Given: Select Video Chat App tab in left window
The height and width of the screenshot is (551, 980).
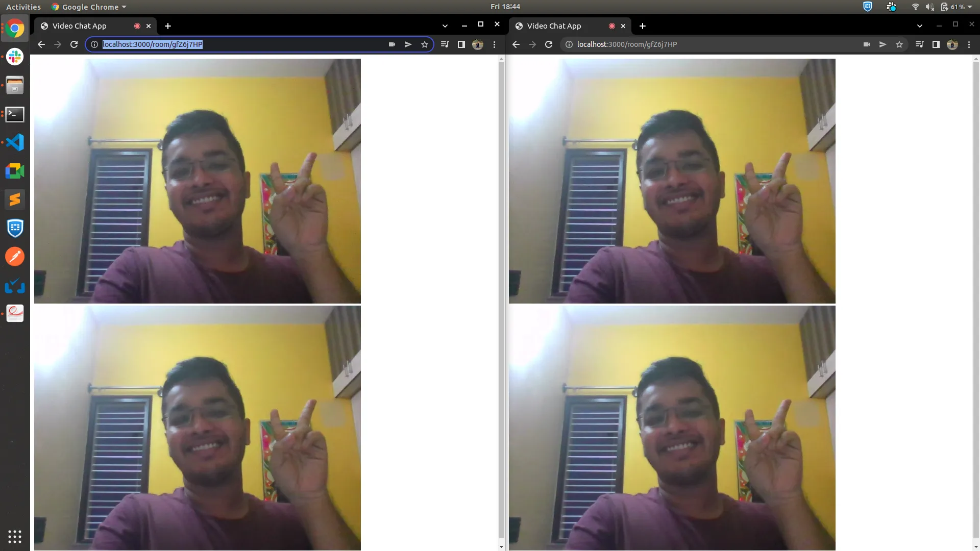Looking at the screenshot, I should tap(95, 26).
